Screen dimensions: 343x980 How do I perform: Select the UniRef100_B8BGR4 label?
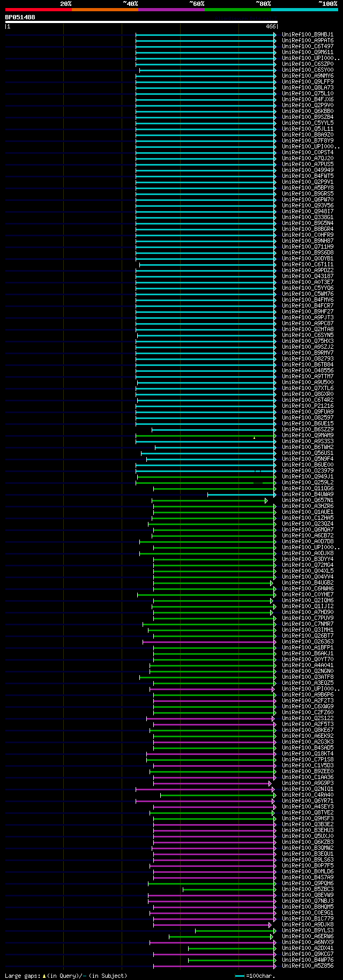click(308, 229)
